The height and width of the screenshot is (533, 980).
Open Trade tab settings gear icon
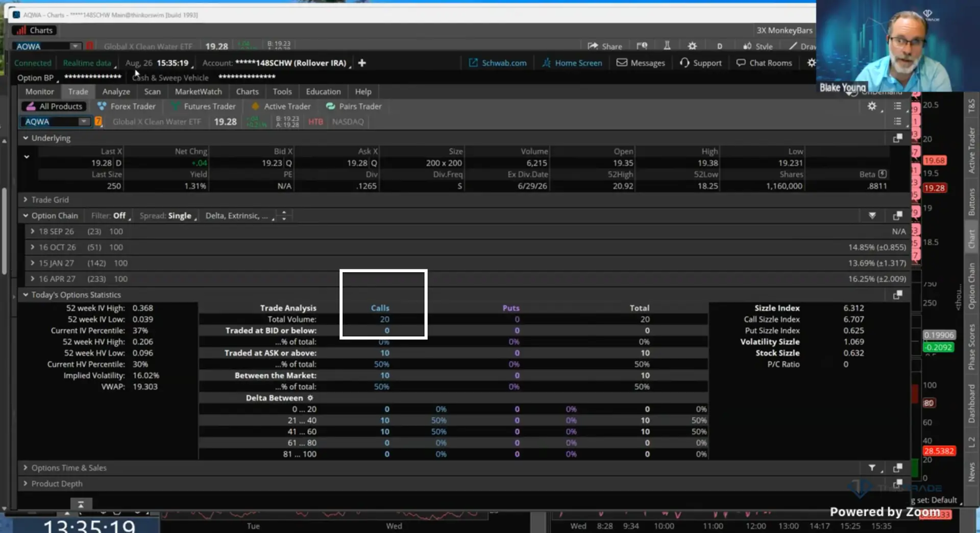(x=872, y=106)
